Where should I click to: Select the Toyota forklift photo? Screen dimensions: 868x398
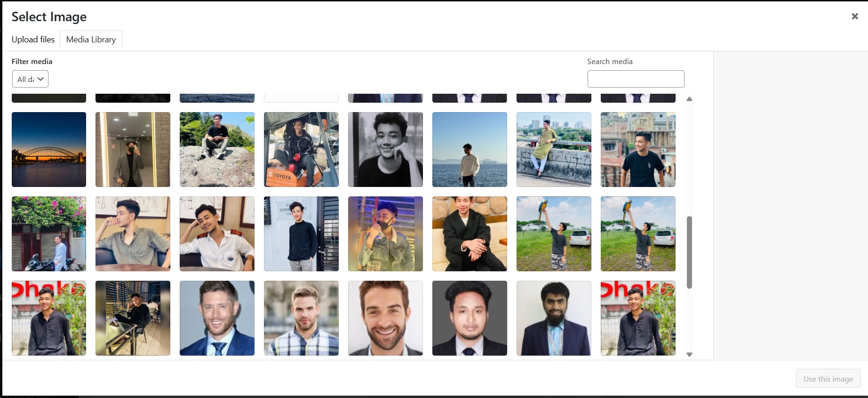[301, 149]
